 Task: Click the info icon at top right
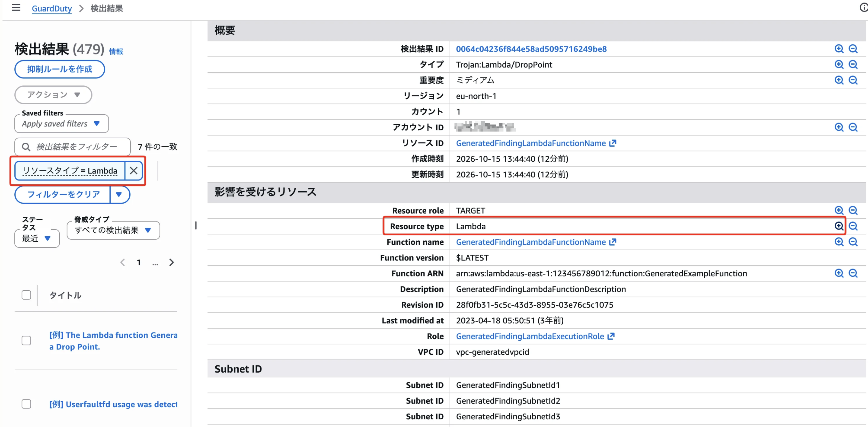(864, 7)
